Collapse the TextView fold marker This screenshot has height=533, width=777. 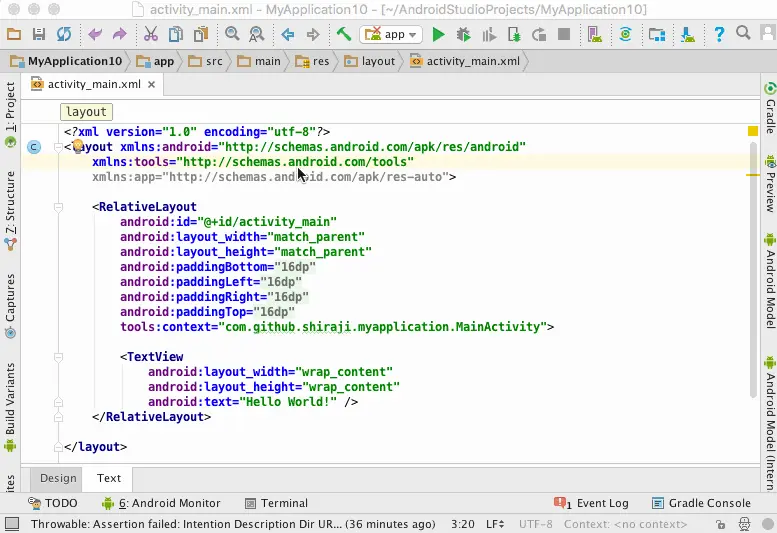pos(58,357)
